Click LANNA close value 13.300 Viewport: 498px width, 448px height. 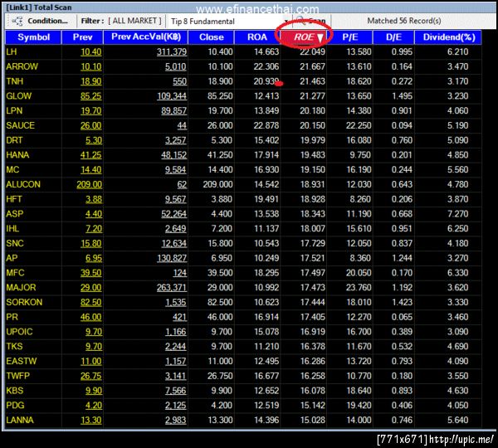click(220, 420)
